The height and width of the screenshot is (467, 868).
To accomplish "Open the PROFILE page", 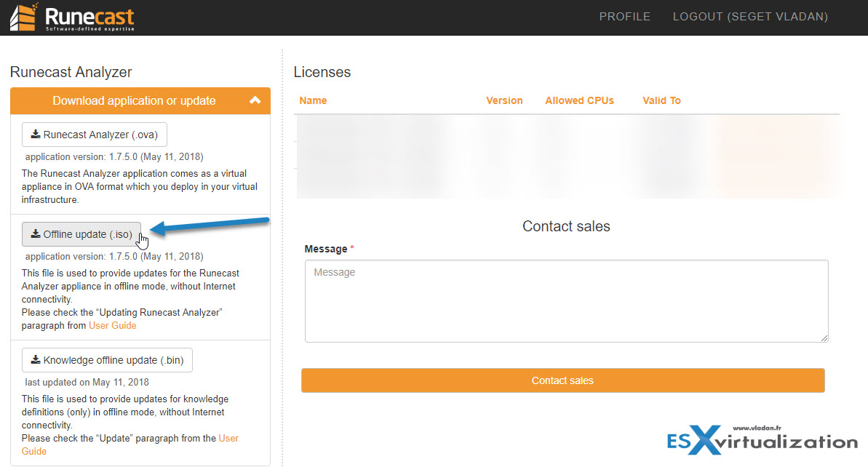I will tap(624, 17).
